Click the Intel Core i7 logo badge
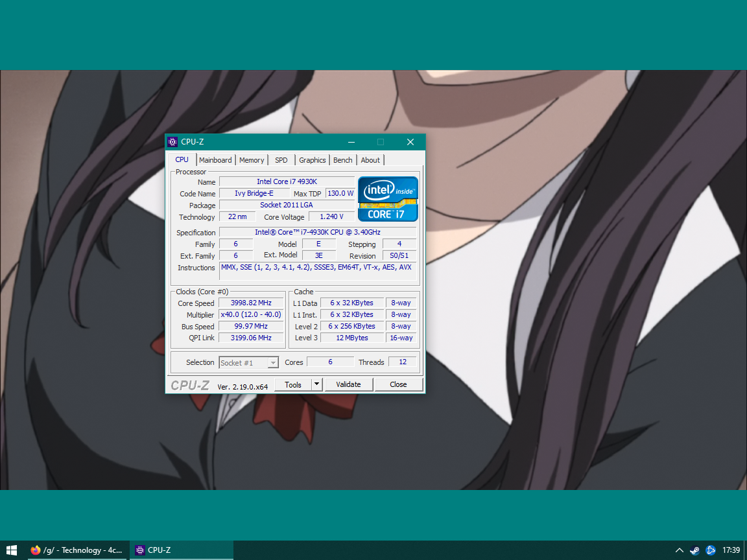The width and height of the screenshot is (747, 560). [x=388, y=199]
